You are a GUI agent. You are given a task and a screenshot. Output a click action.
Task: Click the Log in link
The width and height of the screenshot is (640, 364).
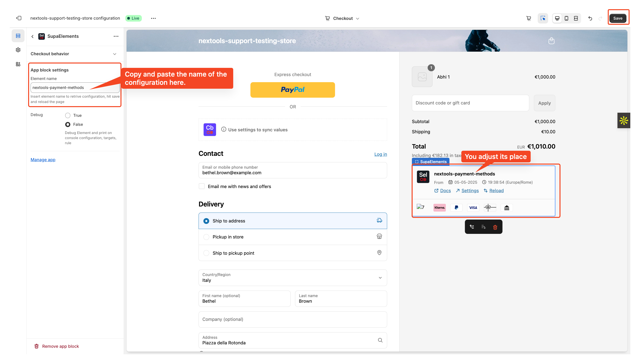[x=381, y=154]
